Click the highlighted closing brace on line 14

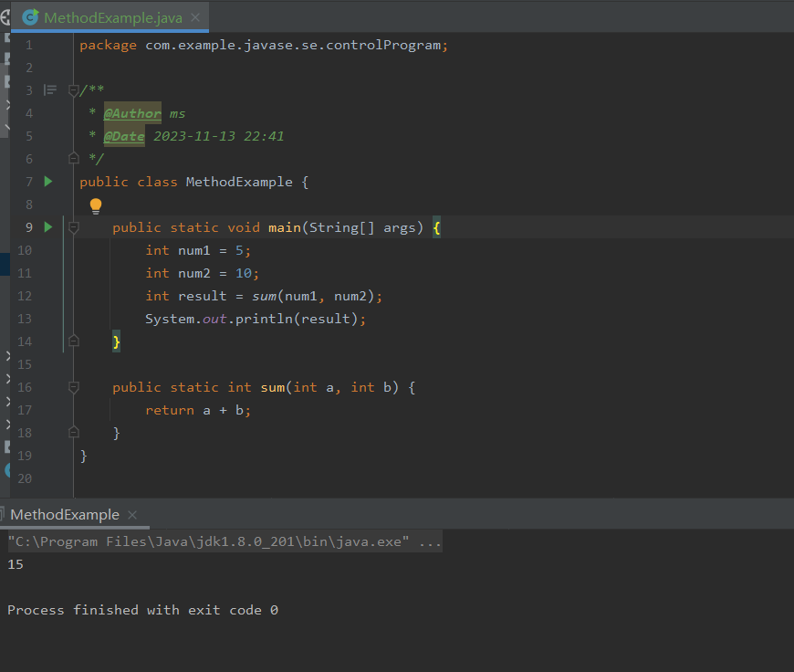(x=117, y=342)
